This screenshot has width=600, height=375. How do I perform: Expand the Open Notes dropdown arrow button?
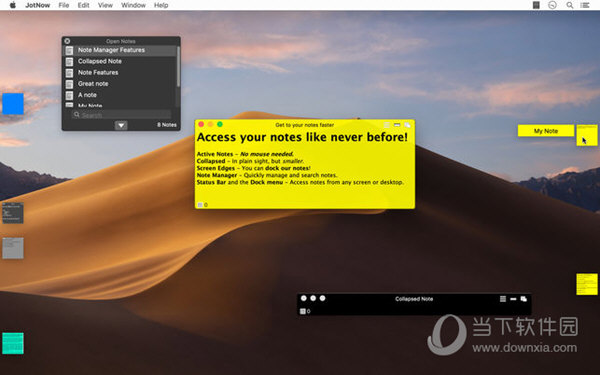click(121, 125)
